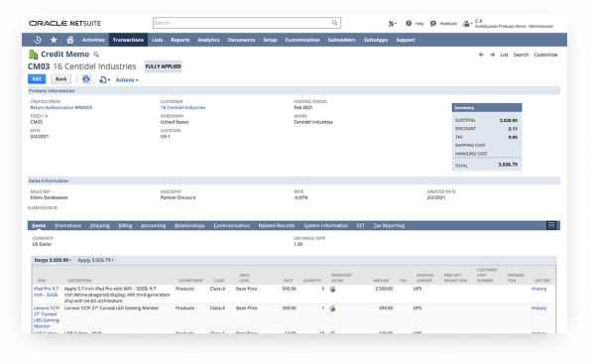
Task: Click the magnifier beside Credit Memo title
Action: 96,55
